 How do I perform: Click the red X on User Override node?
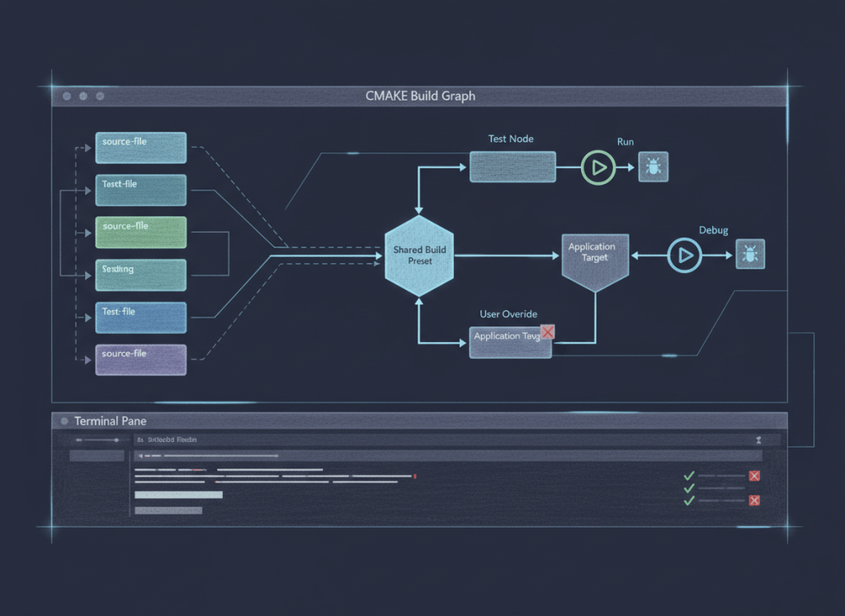(548, 332)
